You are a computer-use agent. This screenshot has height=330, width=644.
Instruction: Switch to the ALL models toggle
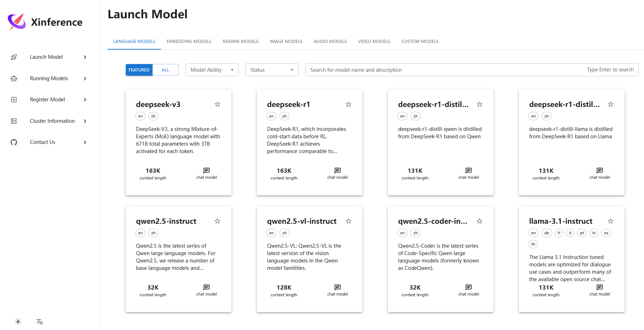tap(166, 70)
